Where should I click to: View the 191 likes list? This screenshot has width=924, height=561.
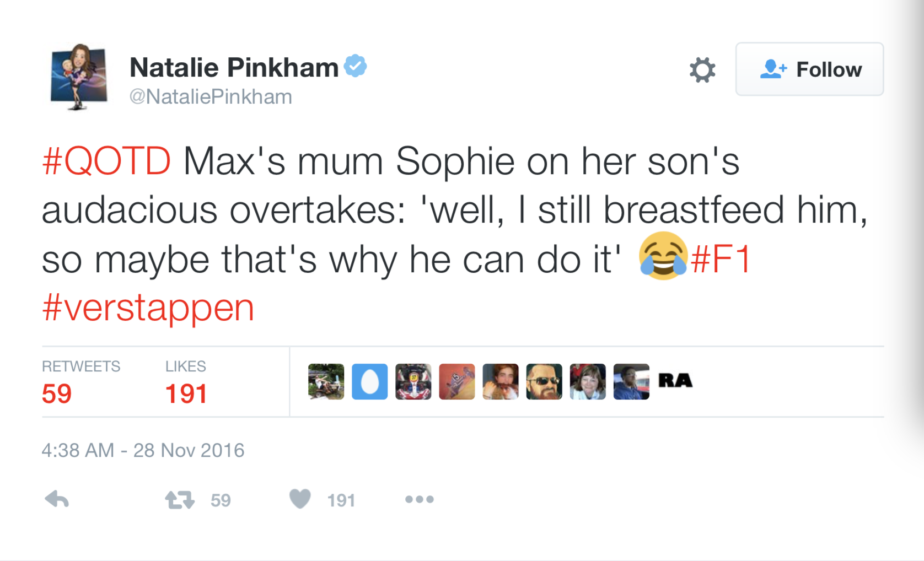pyautogui.click(x=186, y=393)
